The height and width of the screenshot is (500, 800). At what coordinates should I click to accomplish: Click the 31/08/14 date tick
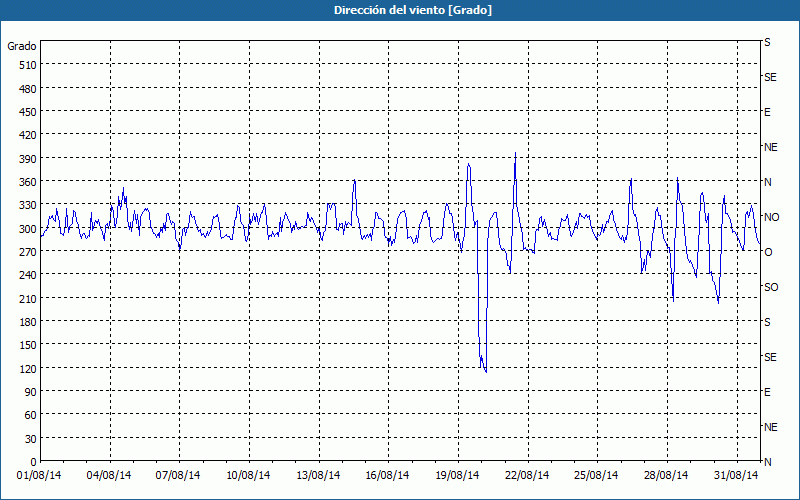pos(736,476)
